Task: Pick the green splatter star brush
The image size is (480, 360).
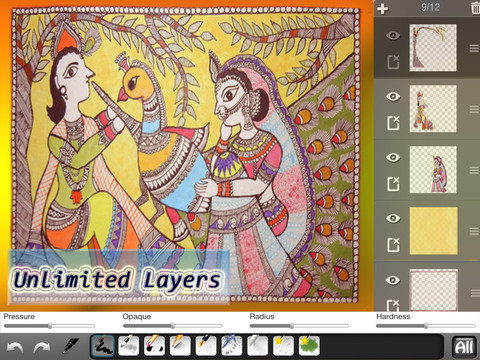Action: click(309, 346)
